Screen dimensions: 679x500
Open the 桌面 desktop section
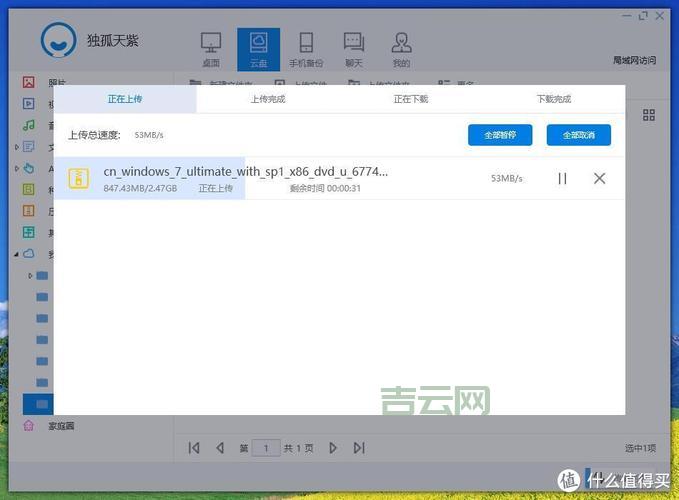[x=211, y=50]
